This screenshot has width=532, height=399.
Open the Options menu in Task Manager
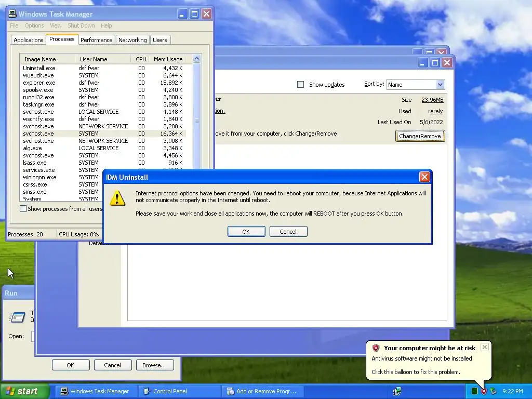pyautogui.click(x=34, y=25)
